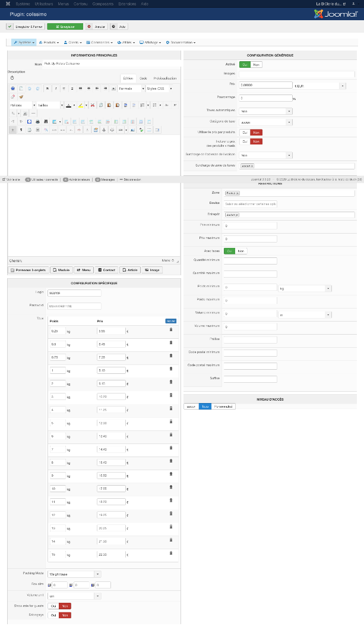Select Personnalisé access level

click(223, 406)
